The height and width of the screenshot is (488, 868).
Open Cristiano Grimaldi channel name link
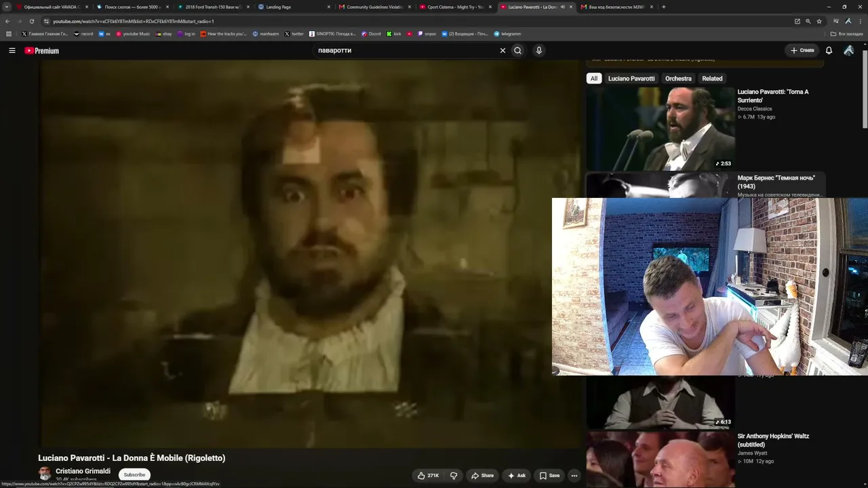pos(83,471)
